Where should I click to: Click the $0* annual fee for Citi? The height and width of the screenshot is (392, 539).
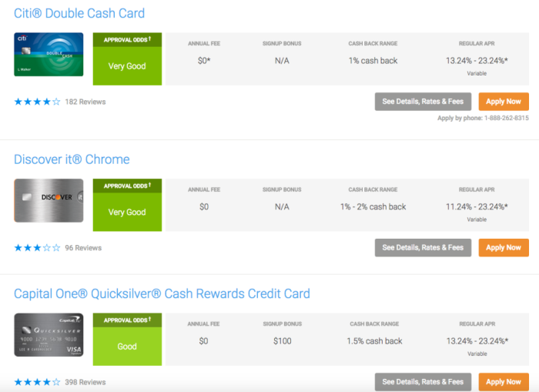tap(204, 61)
